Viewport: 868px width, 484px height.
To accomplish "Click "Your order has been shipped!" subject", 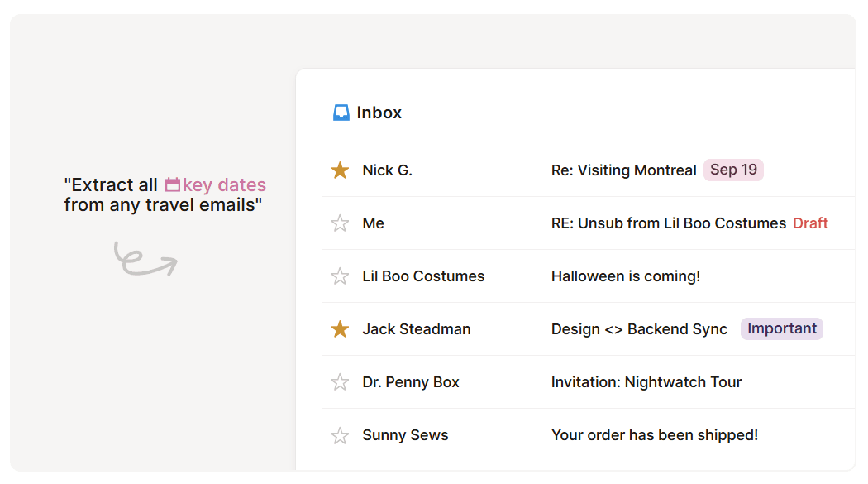I will 655,434.
